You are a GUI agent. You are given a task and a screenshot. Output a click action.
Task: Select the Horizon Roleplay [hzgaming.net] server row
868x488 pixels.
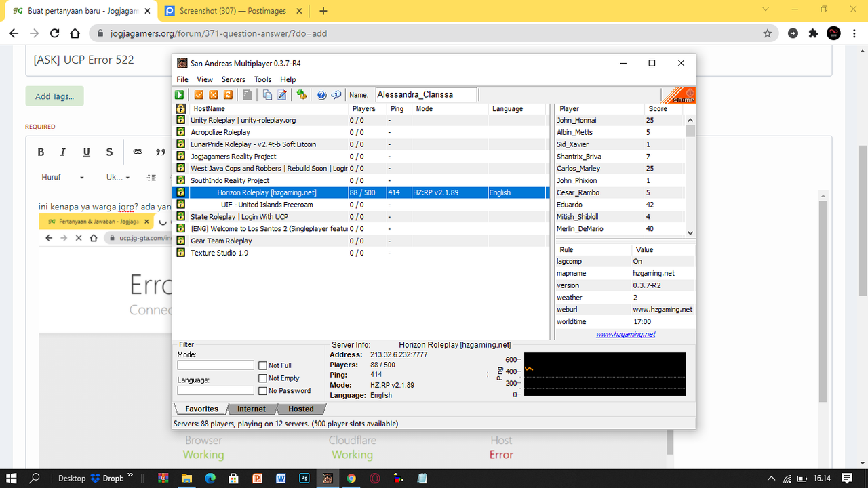coord(361,192)
